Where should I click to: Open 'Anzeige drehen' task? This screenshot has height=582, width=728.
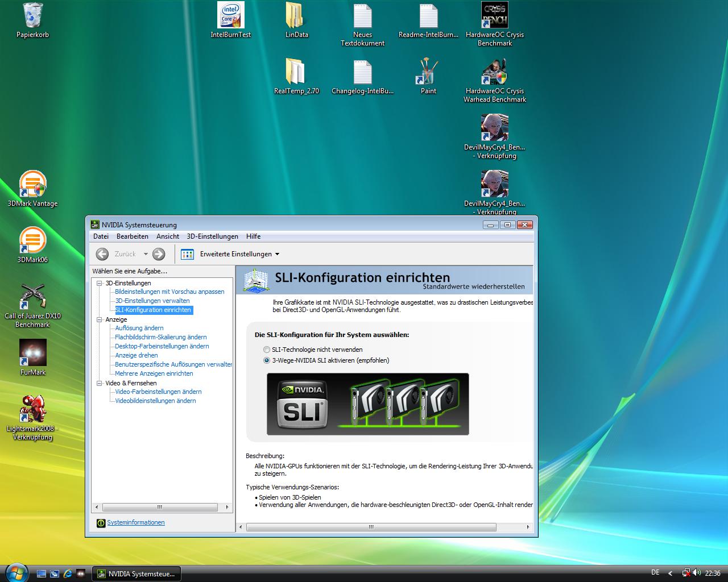[136, 355]
